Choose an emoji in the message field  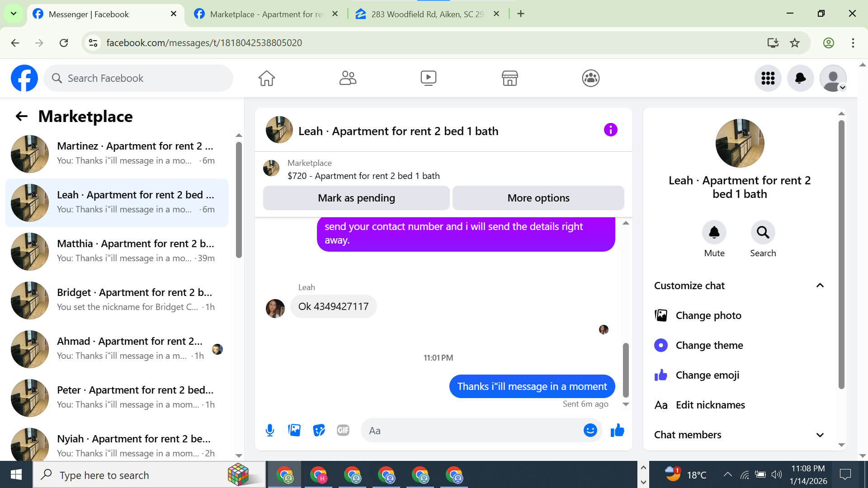click(590, 430)
